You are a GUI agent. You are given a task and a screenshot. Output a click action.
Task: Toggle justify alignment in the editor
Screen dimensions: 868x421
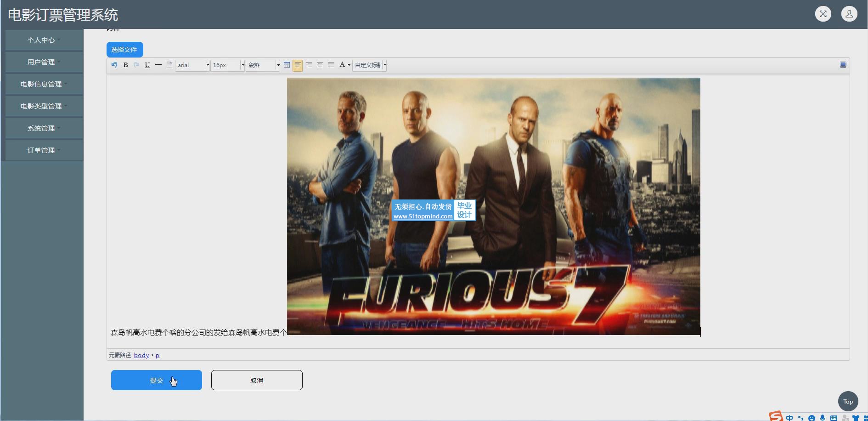pyautogui.click(x=331, y=65)
